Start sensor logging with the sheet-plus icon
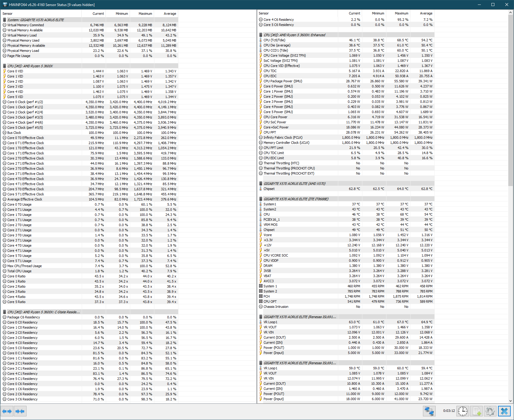Image resolution: width=514 pixels, height=420 pixels. click(x=476, y=411)
